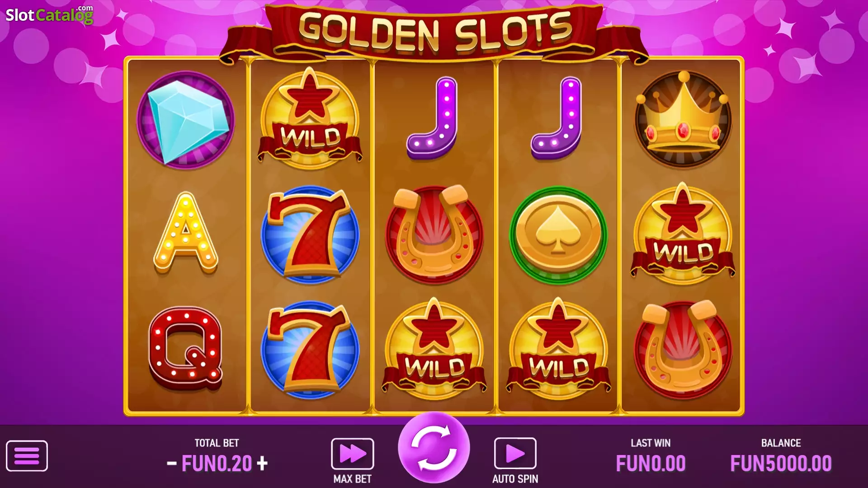Click the Golden Slots title banner
This screenshot has height=488, width=868.
(434, 32)
